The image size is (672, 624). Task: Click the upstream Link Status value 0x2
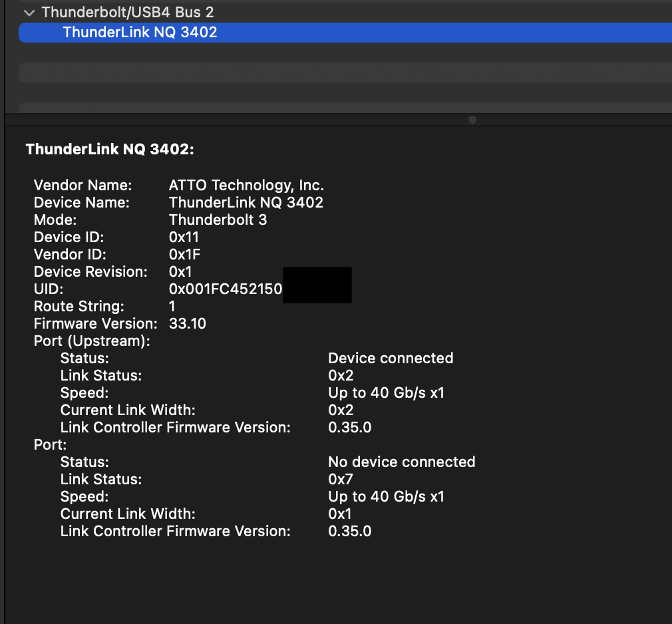pos(341,375)
